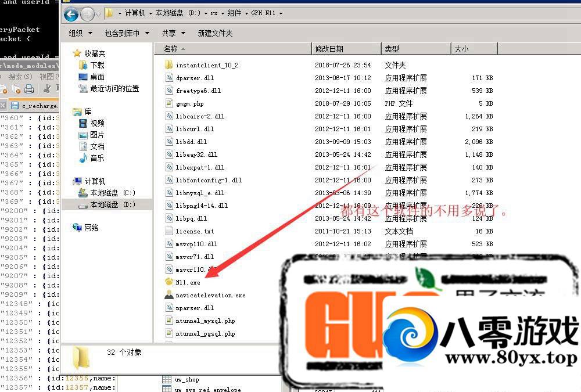Open the 搜索(S) menu in the editor window

[x=20, y=77]
